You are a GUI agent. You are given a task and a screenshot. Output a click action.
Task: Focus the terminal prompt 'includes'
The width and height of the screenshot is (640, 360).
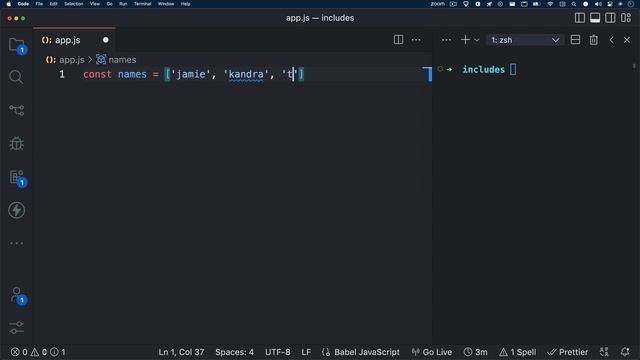click(483, 69)
